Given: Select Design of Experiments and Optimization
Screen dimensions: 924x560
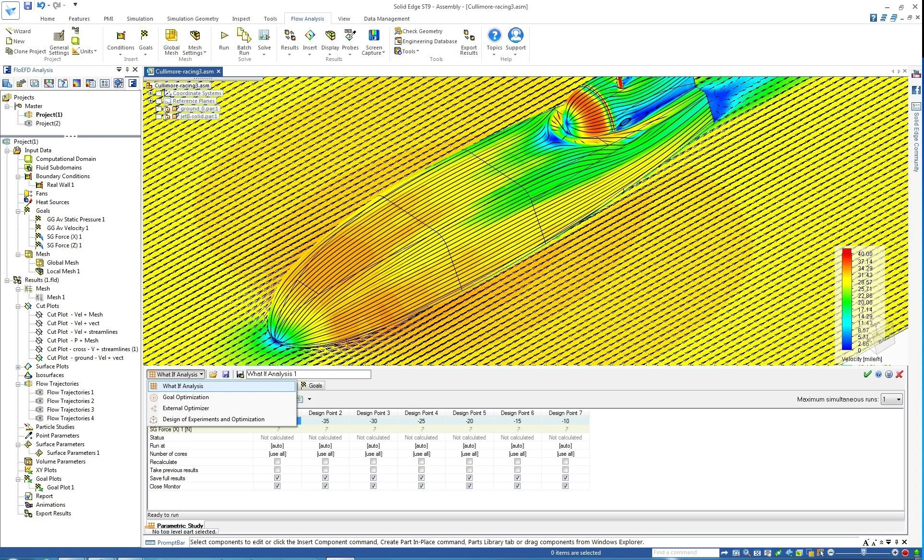Looking at the screenshot, I should pyautogui.click(x=213, y=419).
